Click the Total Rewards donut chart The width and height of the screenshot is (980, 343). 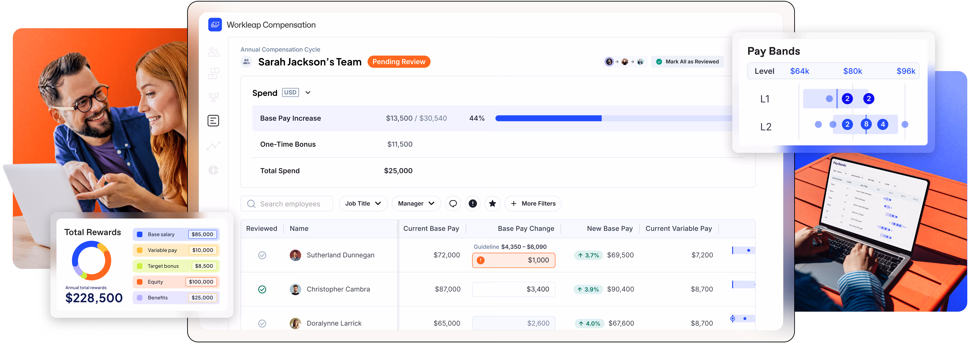click(x=92, y=261)
